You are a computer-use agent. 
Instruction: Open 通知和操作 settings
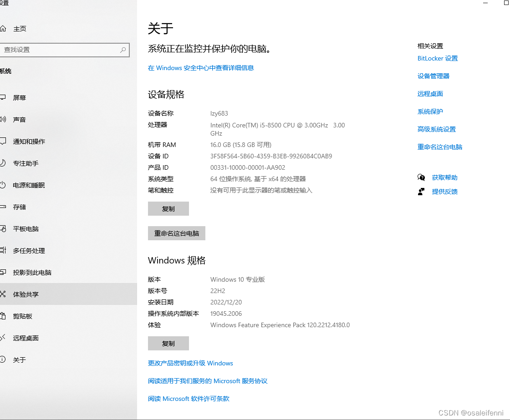pyautogui.click(x=29, y=142)
